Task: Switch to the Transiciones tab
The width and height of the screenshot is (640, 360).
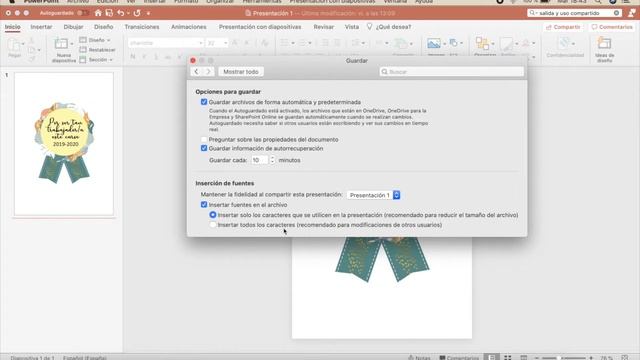Action: point(142,27)
